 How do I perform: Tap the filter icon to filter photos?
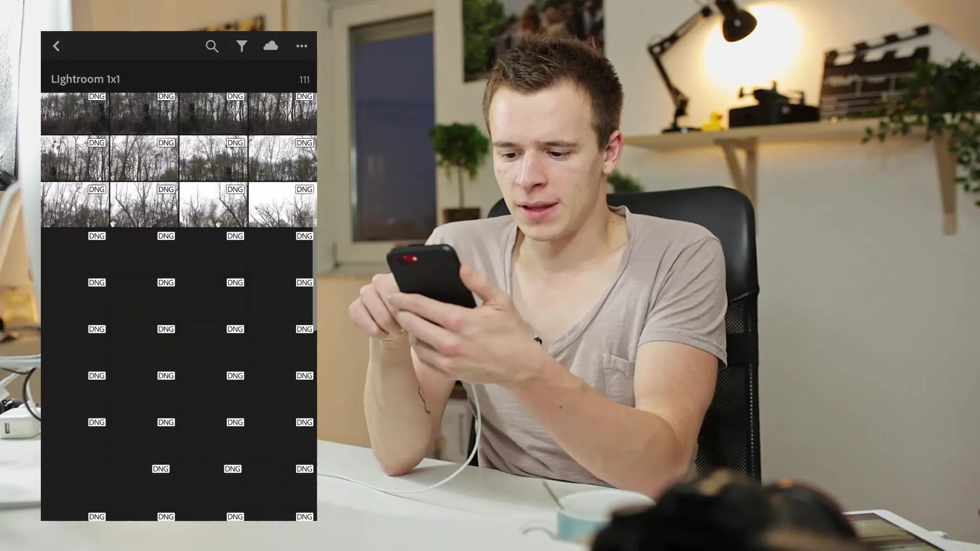tap(241, 46)
